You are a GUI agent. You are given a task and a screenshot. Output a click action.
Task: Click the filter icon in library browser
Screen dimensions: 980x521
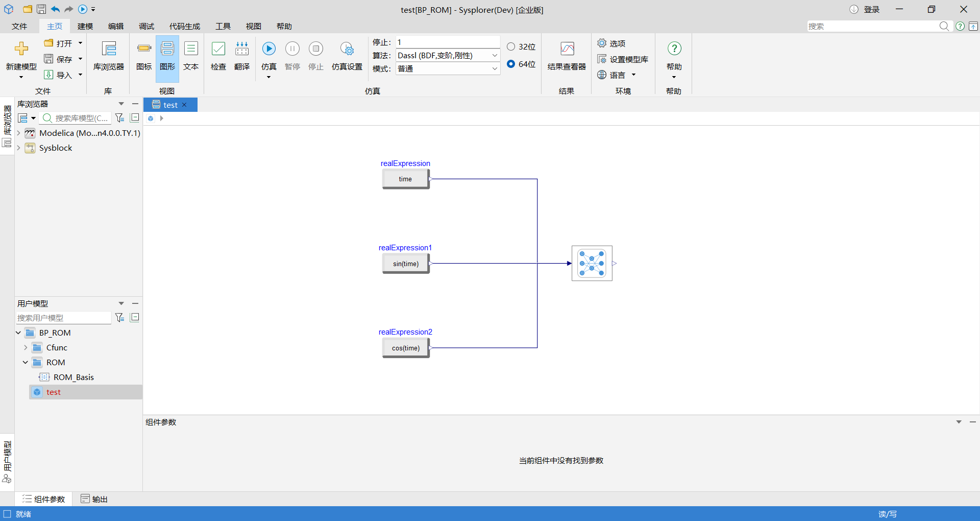point(120,118)
